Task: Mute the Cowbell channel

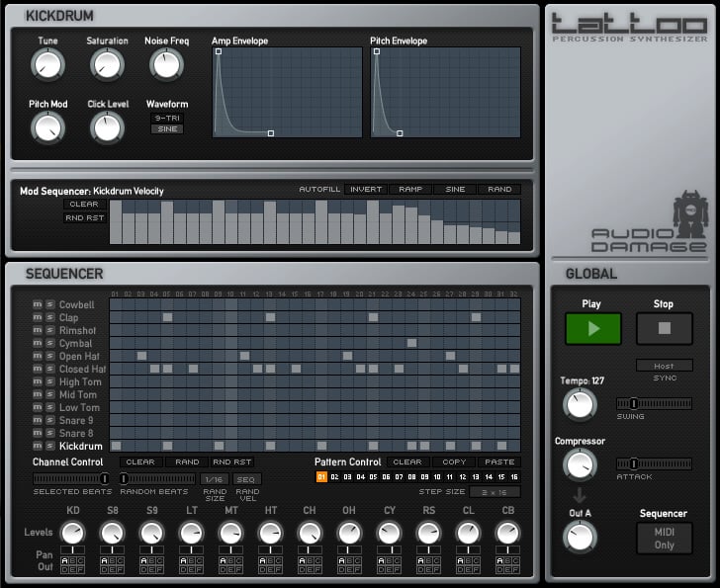Action: pyautogui.click(x=38, y=305)
